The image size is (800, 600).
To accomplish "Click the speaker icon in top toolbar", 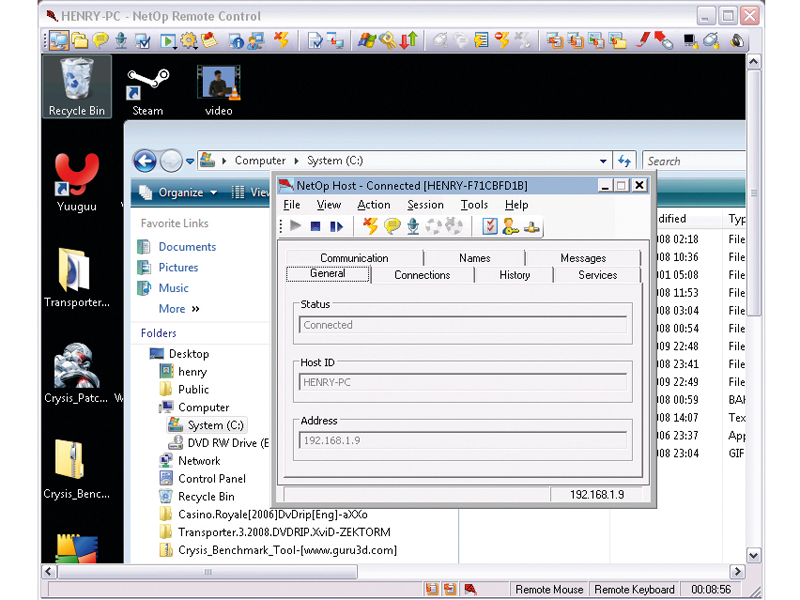I will pos(737,40).
